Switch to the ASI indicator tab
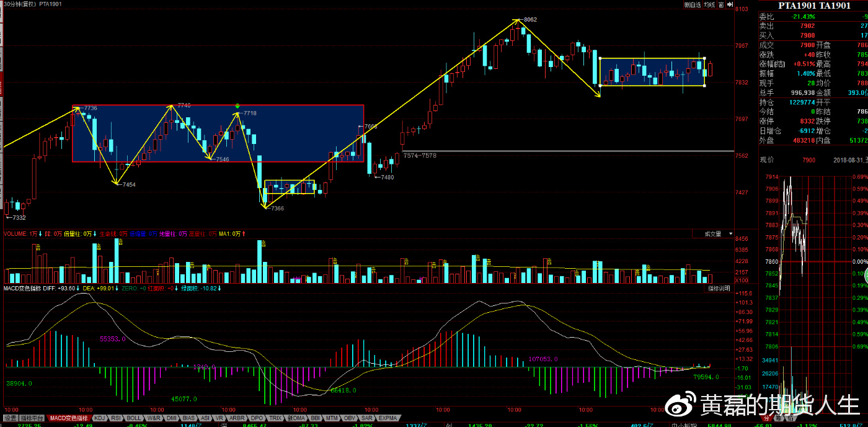Viewport: 868px width, 427px height. (x=205, y=418)
